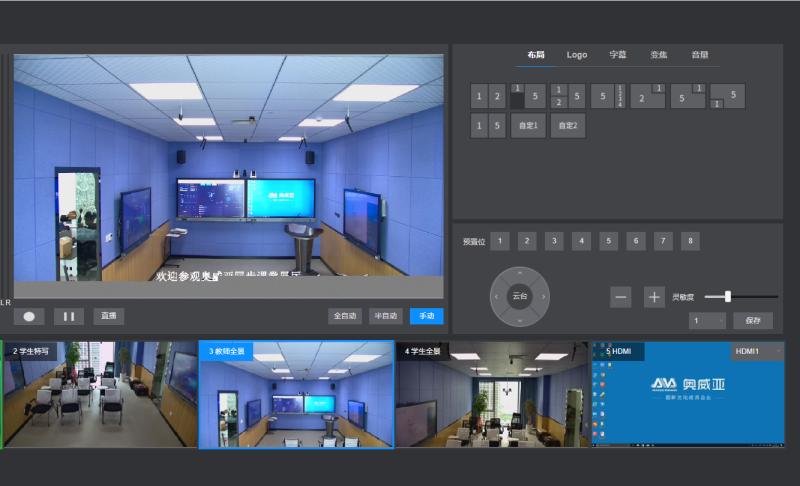This screenshot has height=486, width=800.
Task: Select custom layout 自定1
Action: point(528,126)
